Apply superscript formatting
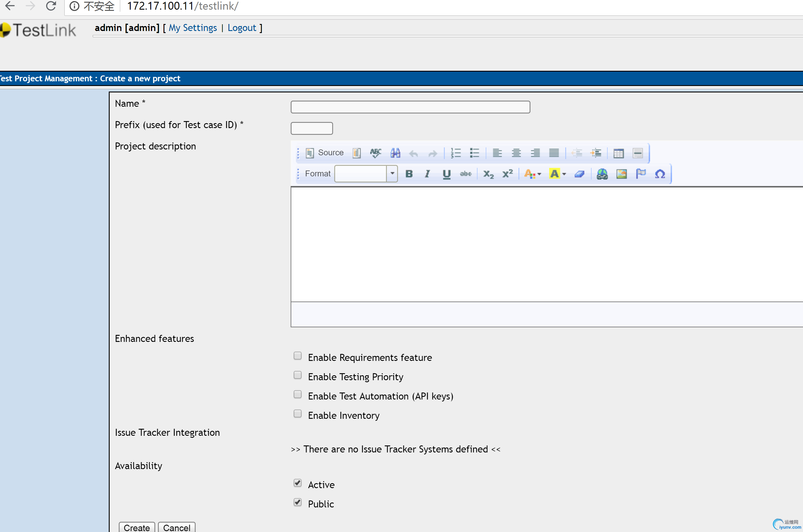 pos(508,174)
